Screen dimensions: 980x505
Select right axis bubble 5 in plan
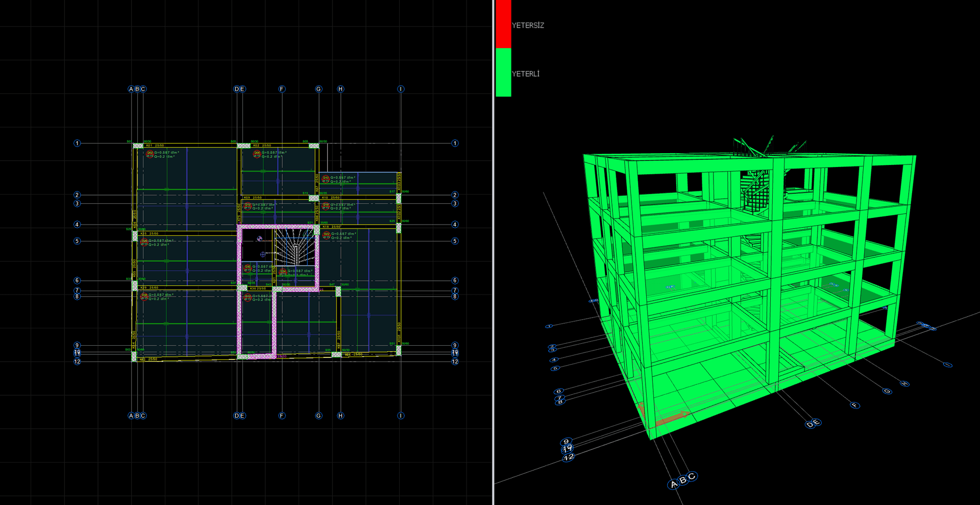point(455,241)
